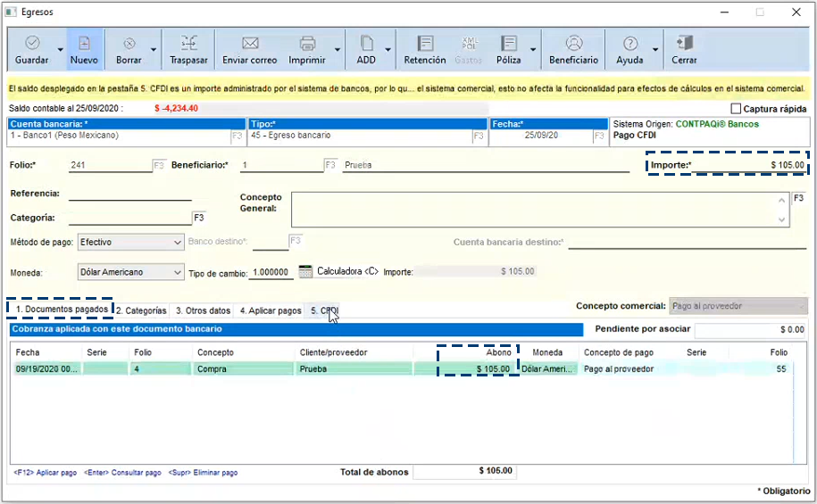817x504 pixels.
Task: Click the Imprimir printer icon
Action: [x=307, y=44]
